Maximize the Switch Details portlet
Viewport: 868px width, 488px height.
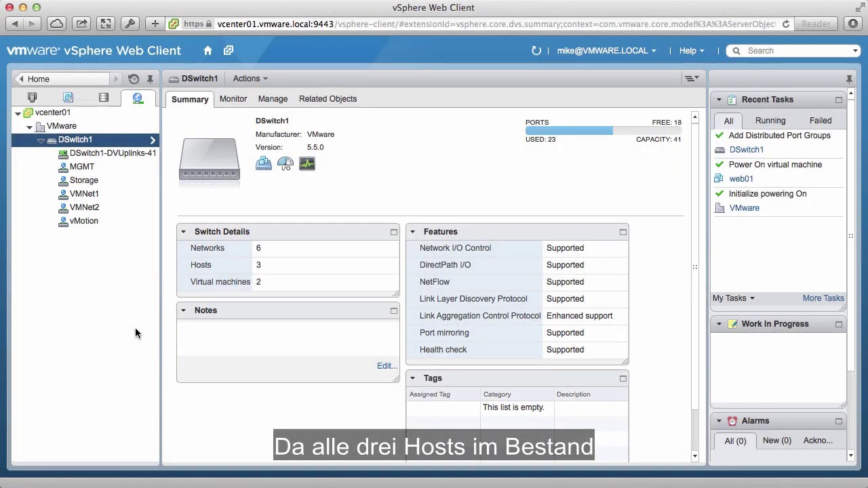394,232
